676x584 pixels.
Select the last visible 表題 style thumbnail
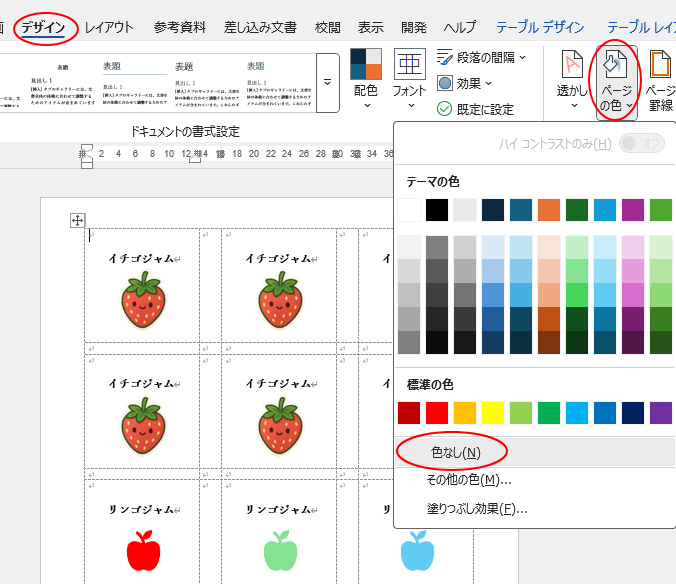coord(279,83)
